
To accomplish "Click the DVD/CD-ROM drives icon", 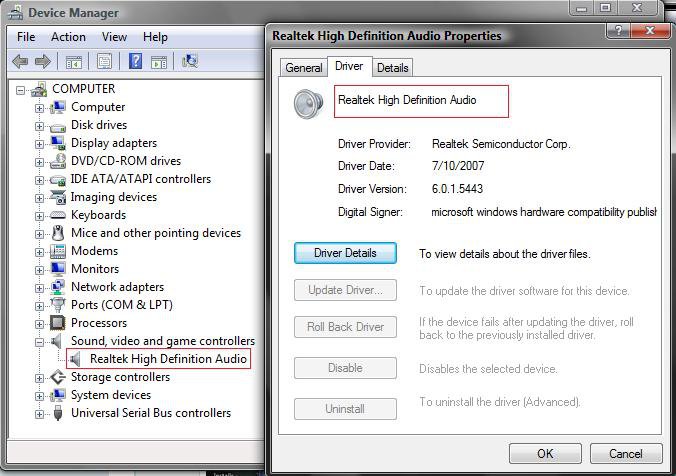I will (x=58, y=161).
